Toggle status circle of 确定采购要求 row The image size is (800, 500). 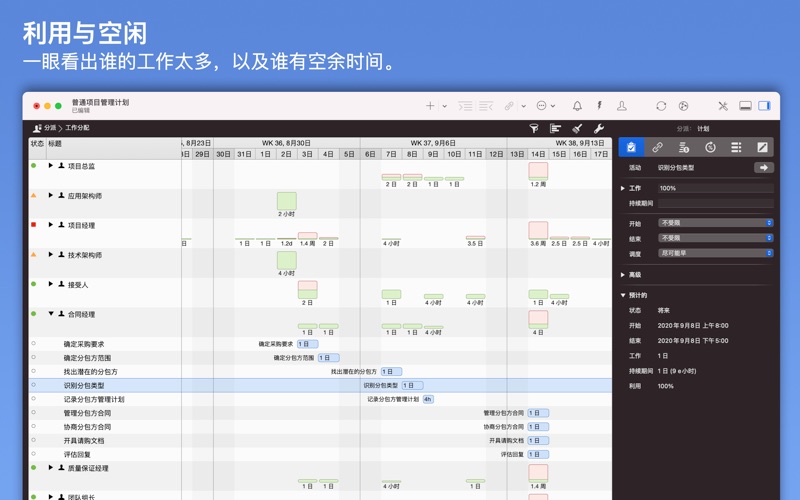pos(34,343)
